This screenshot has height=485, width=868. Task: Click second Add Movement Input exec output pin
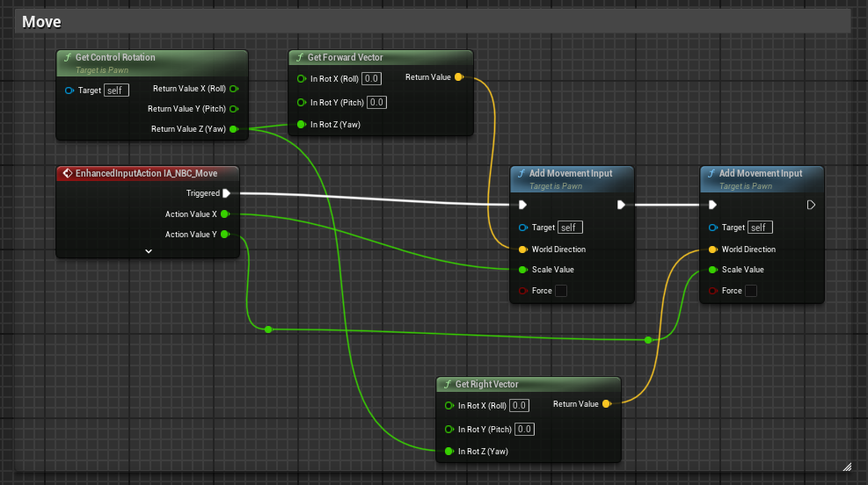811,206
